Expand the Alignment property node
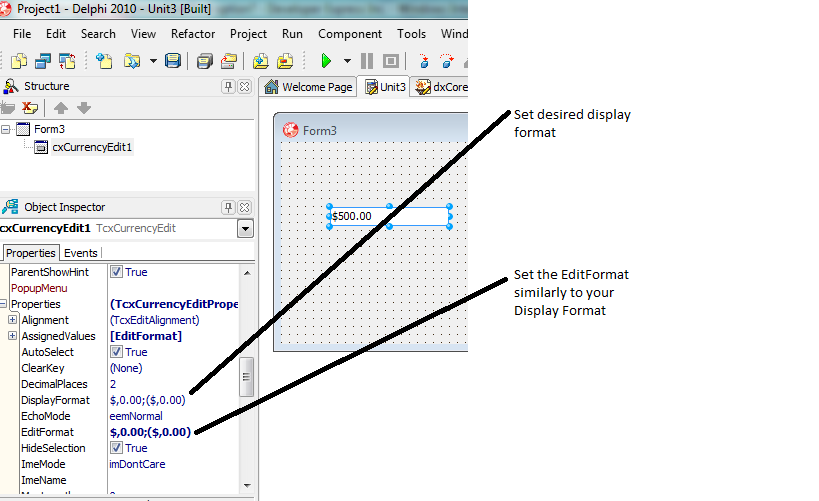This screenshot has height=501, width=819. coord(13,320)
